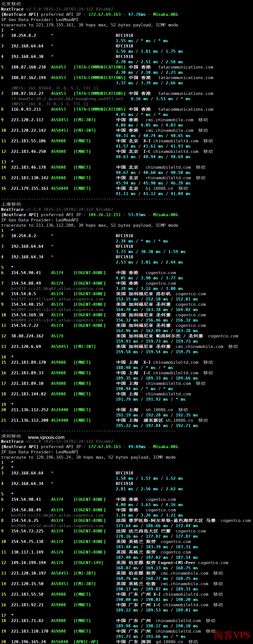Click the 北京移动 section heading
253x644 pixels.
(11, 4)
